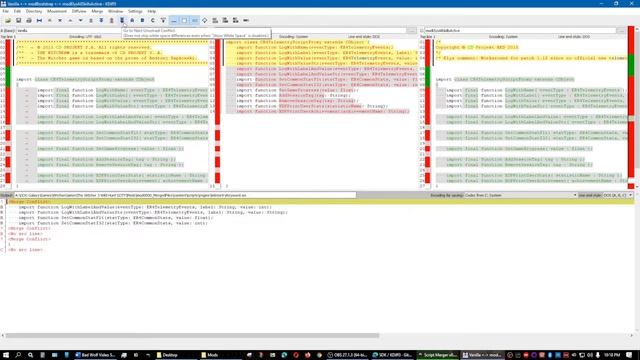The height and width of the screenshot is (360, 640).
Task: Toggle show white space differences
Action: pyautogui.click(x=184, y=20)
